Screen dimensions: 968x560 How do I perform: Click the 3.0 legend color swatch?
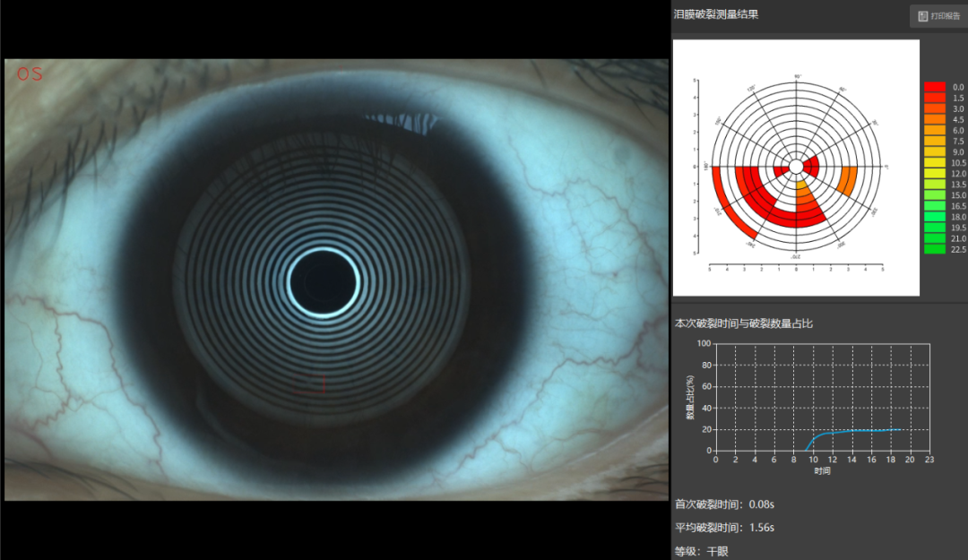click(935, 108)
